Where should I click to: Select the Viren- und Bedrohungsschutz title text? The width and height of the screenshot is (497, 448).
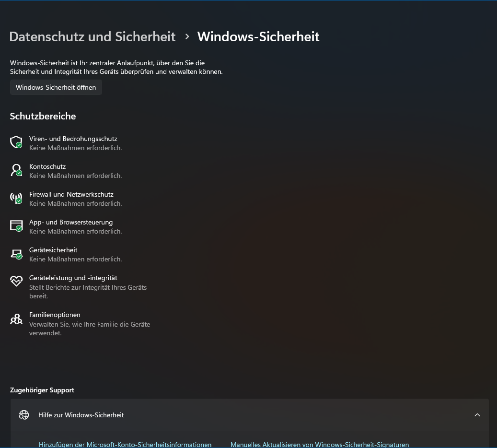pos(73,139)
